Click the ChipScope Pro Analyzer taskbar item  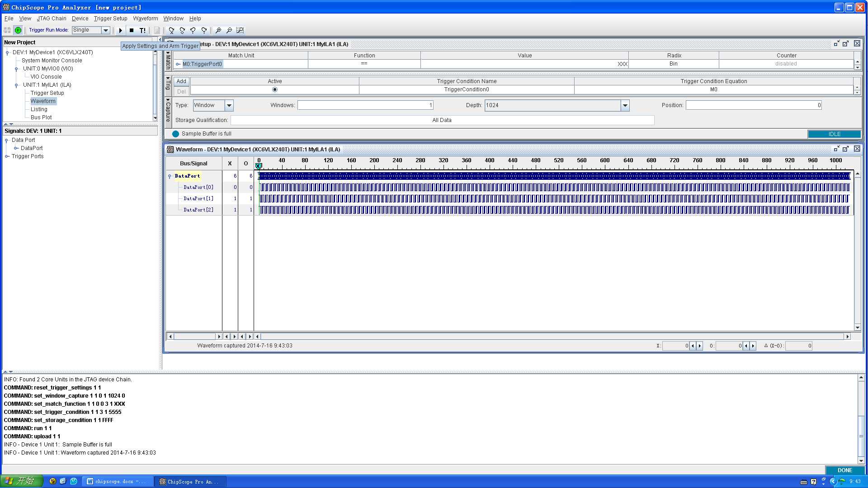pos(190,482)
